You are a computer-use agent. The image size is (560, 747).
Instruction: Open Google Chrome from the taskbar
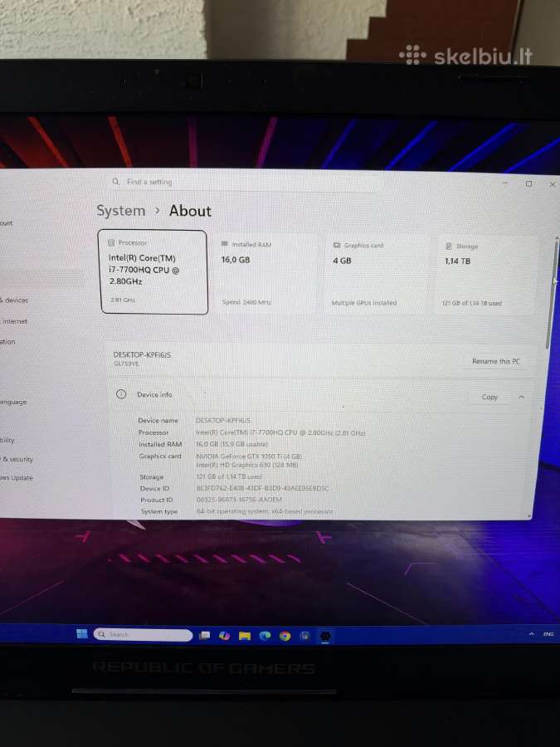285,636
